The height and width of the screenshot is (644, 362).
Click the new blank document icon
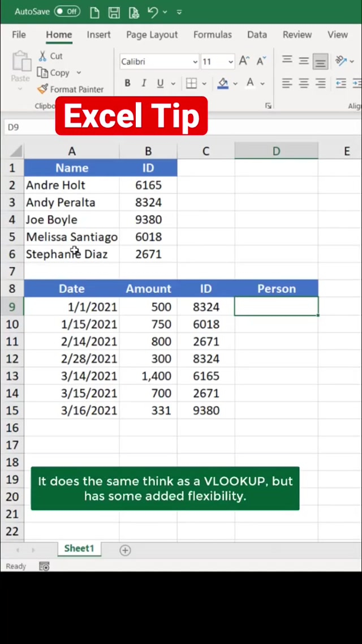(94, 12)
